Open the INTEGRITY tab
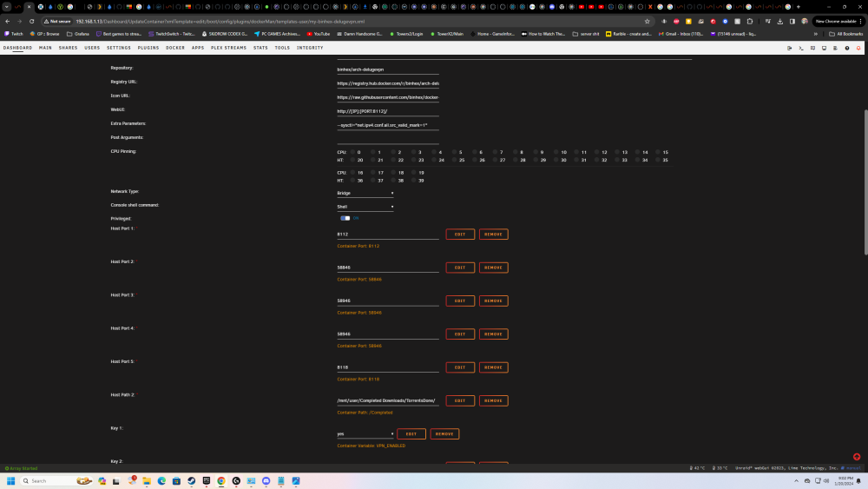 coord(310,48)
